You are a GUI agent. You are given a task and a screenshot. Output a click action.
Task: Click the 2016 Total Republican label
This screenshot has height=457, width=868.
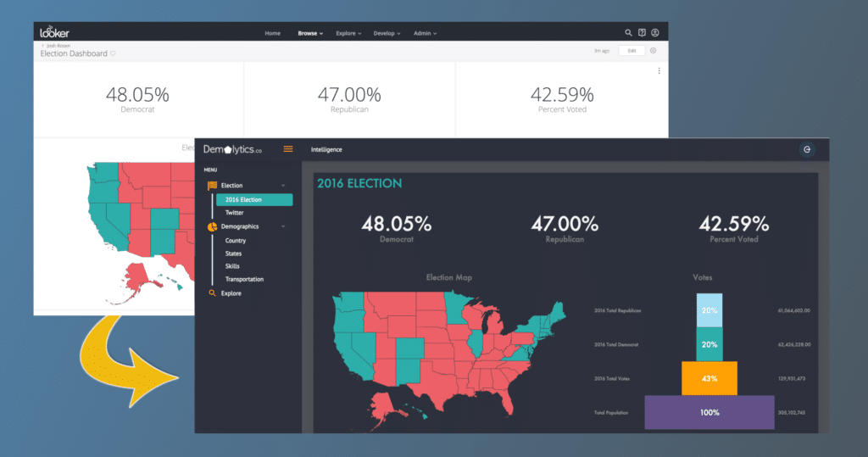pyautogui.click(x=617, y=311)
